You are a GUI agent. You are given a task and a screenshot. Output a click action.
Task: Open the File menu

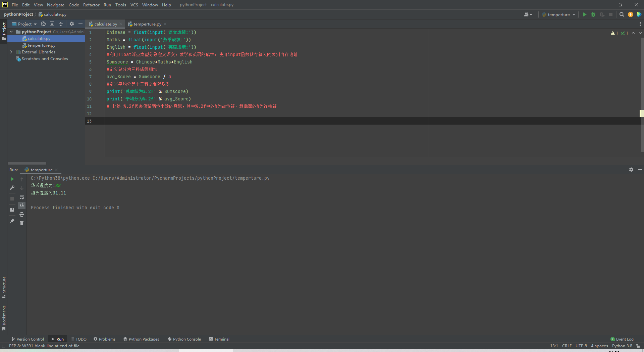click(x=15, y=5)
